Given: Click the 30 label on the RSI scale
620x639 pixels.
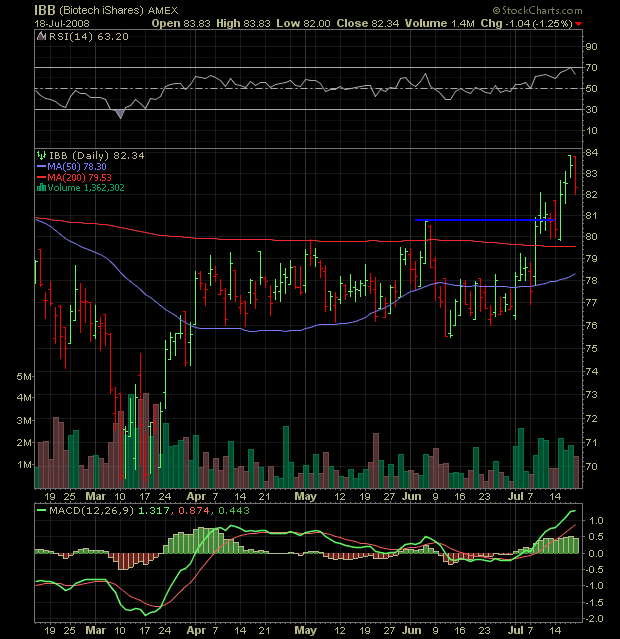Looking at the screenshot, I should pos(591,110).
